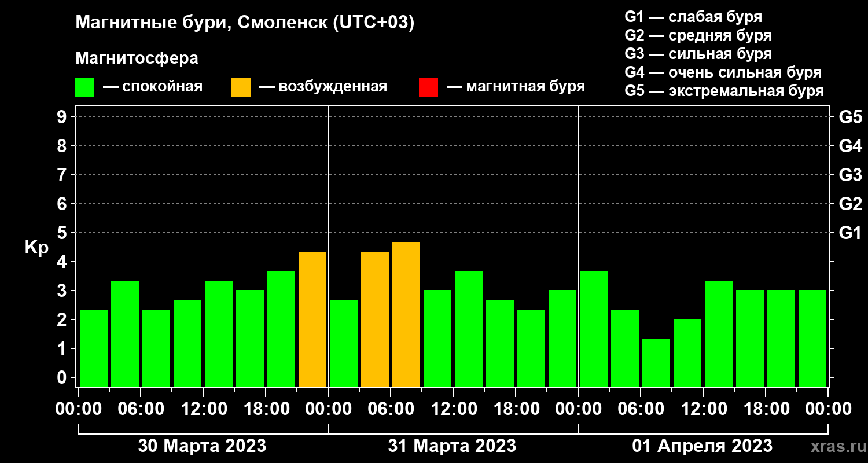
Task: Click the green bar at 12:00 on 01 April
Action: click(719, 334)
